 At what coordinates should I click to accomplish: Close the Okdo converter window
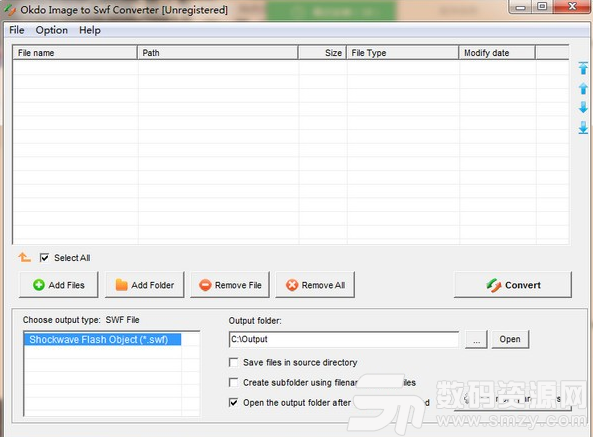572,6
